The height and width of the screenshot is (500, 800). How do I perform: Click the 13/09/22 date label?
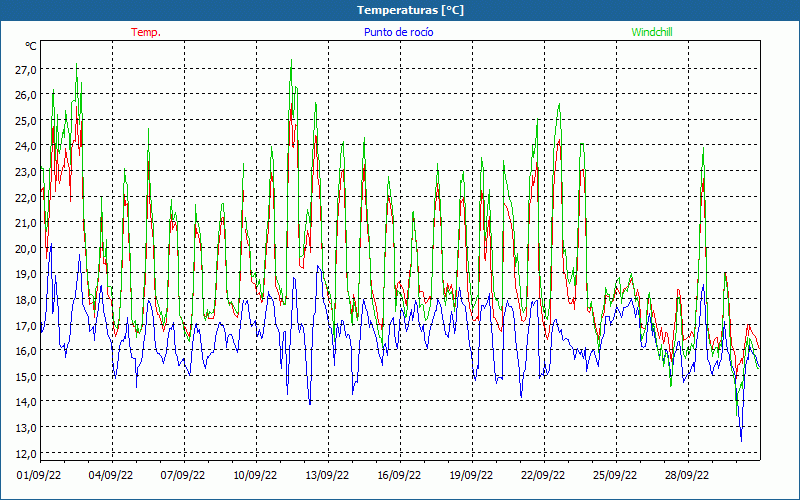(x=327, y=475)
